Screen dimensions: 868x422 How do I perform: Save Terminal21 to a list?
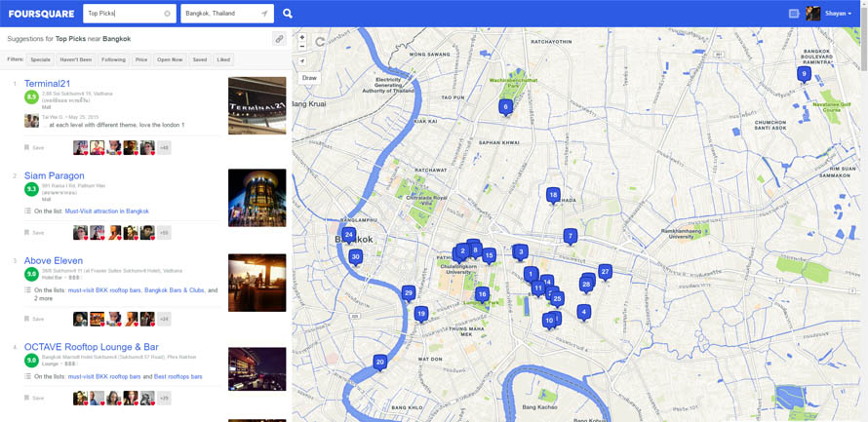point(34,148)
